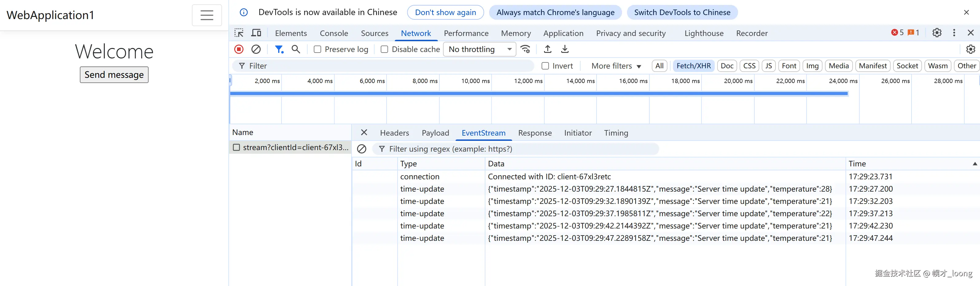Viewport: 980px width, 286px height.
Task: Open the No throttling dropdown
Action: 479,50
